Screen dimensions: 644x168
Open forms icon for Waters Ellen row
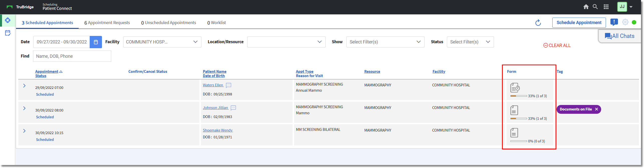(515, 88)
